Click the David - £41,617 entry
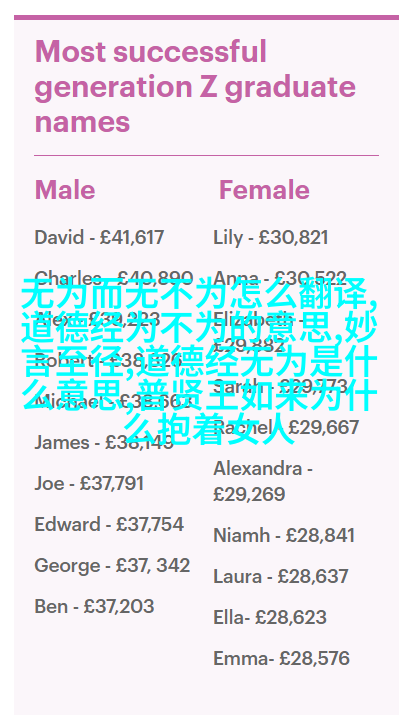Image resolution: width=414 pixels, height=715 pixels. tap(99, 238)
